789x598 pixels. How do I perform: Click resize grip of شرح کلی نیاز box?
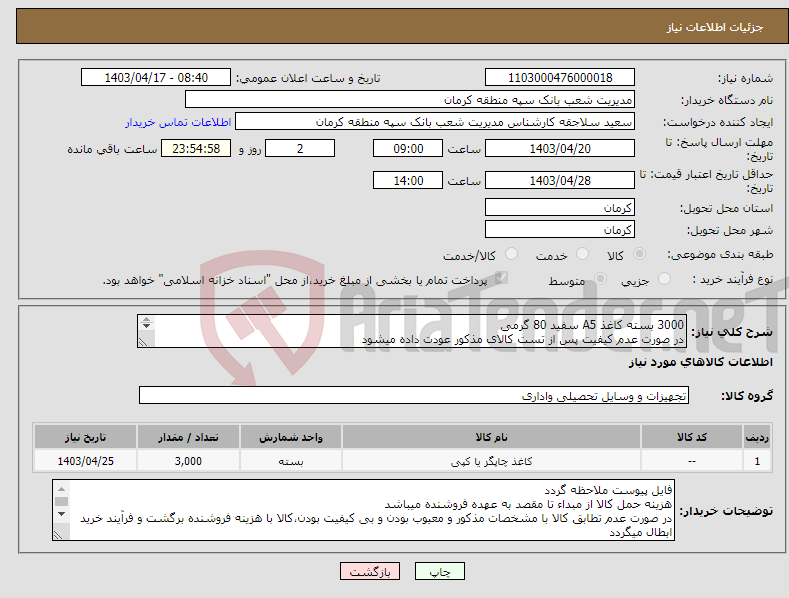coord(145,341)
